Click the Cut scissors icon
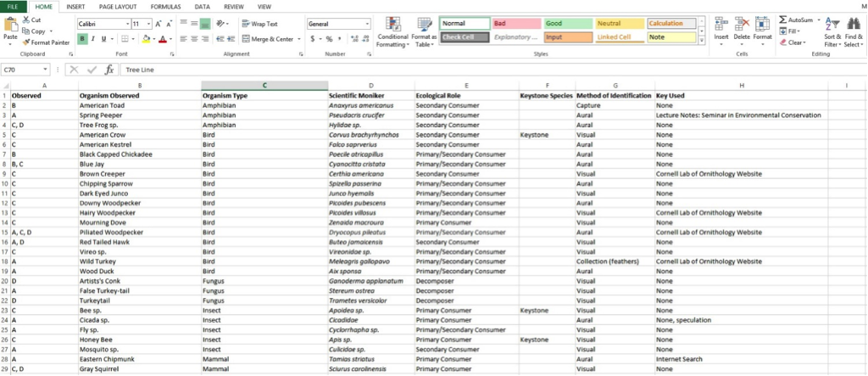Image resolution: width=868 pixels, height=376 pixels. click(26, 20)
